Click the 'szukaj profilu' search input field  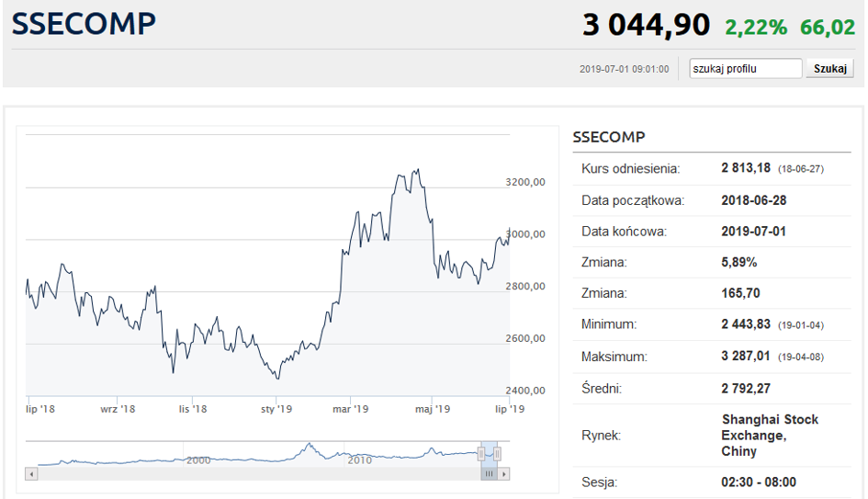coord(745,69)
